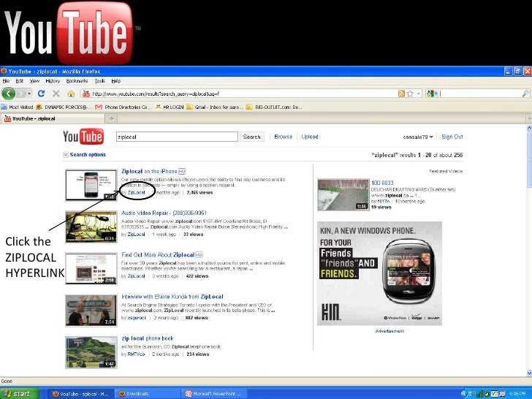
Task: Click in the YouTube search field
Action: tap(177, 137)
